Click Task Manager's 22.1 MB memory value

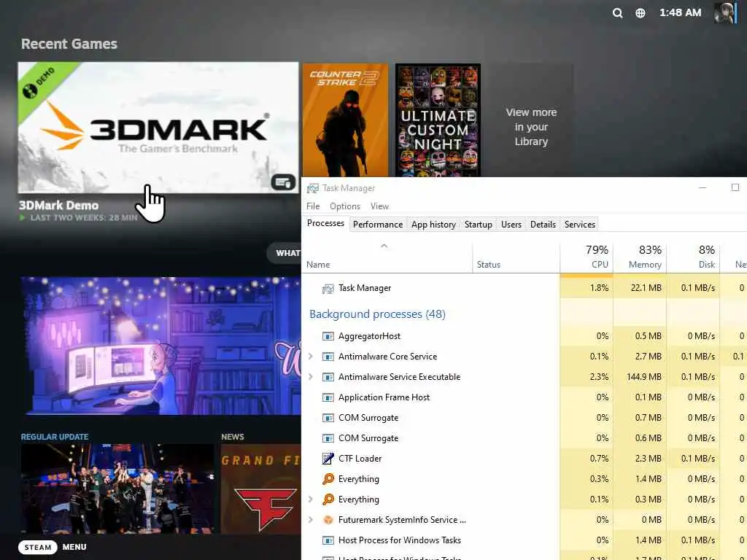click(640, 288)
